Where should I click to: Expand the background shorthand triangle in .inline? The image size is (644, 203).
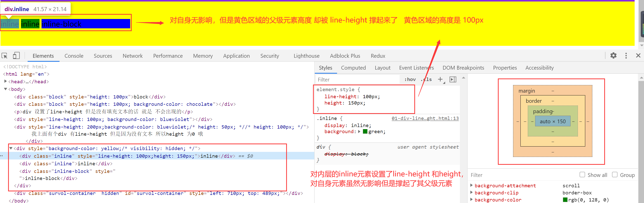point(359,132)
